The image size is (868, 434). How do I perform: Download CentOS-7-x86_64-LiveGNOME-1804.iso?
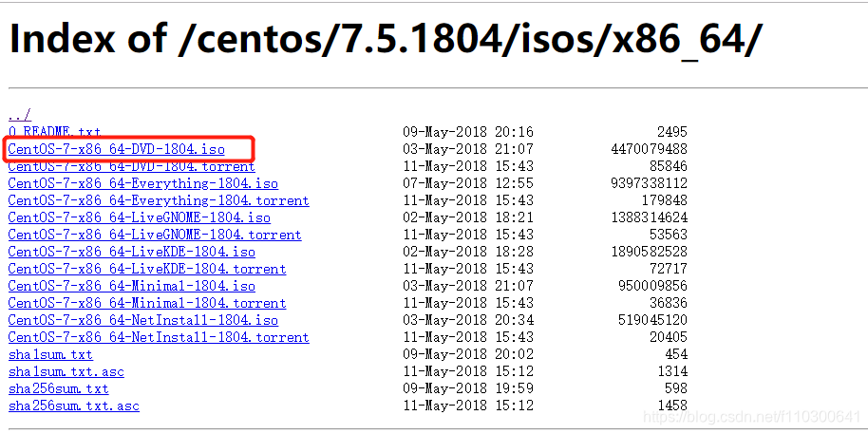(140, 217)
